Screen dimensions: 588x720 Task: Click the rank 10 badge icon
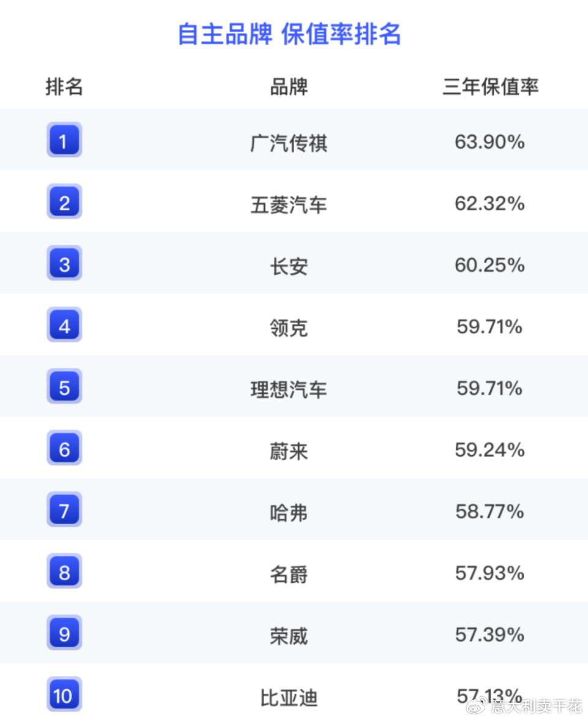64,694
